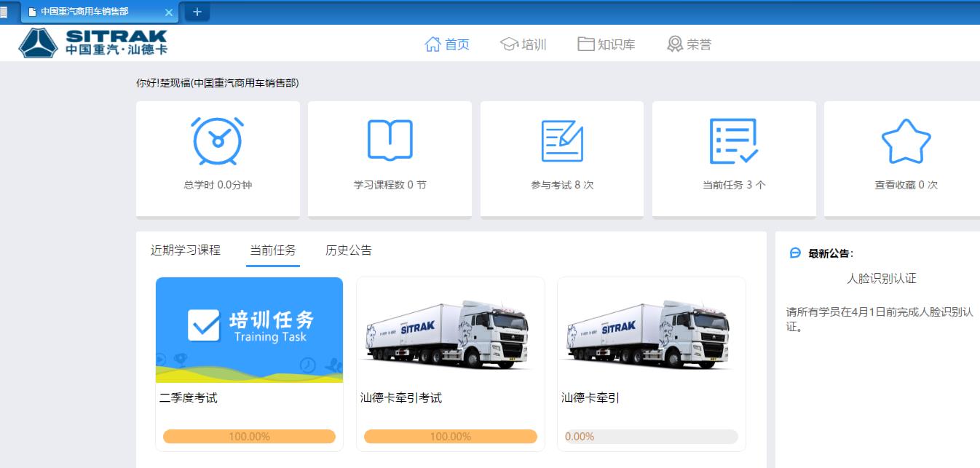Switch to the 近期学习课程 tab
The height and width of the screenshot is (468, 980).
186,250
